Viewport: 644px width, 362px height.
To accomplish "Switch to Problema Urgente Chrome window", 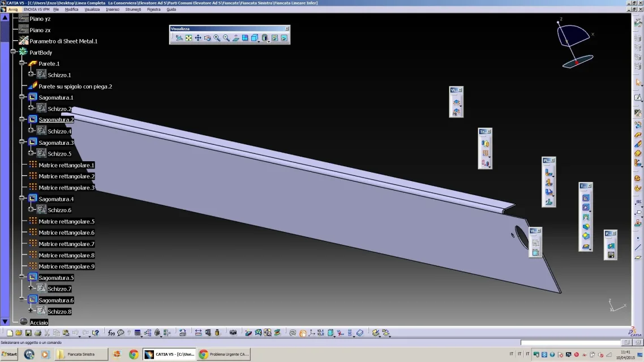I will click(x=225, y=354).
